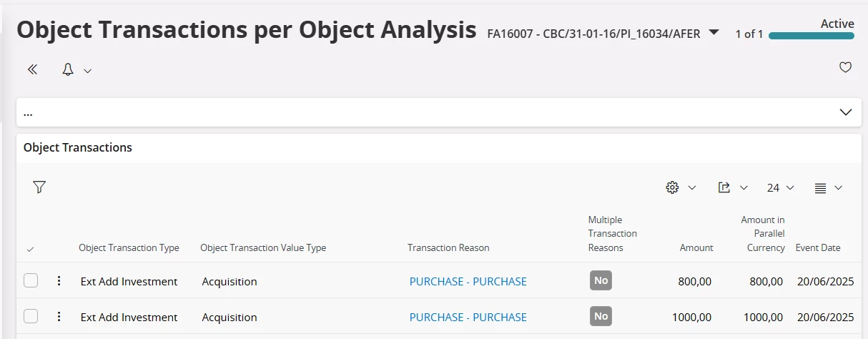
Task: Open the table settings gear menu
Action: pyautogui.click(x=672, y=187)
